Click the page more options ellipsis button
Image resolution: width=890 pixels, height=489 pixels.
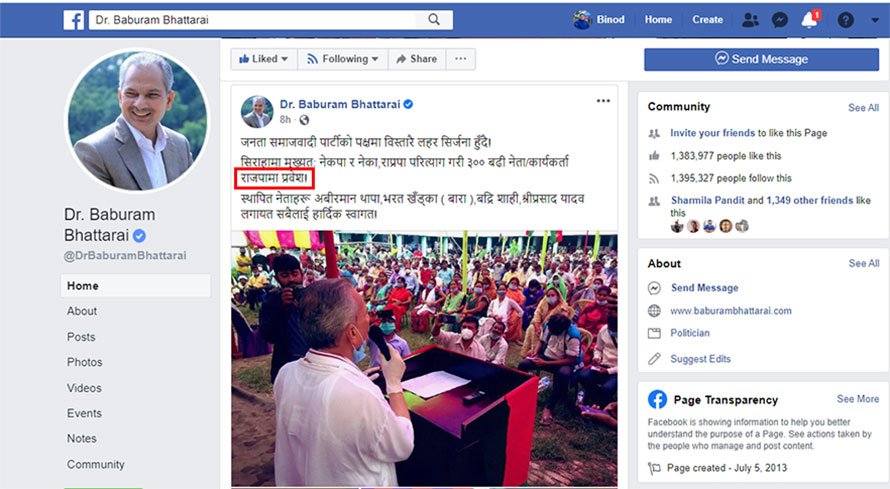[460, 58]
